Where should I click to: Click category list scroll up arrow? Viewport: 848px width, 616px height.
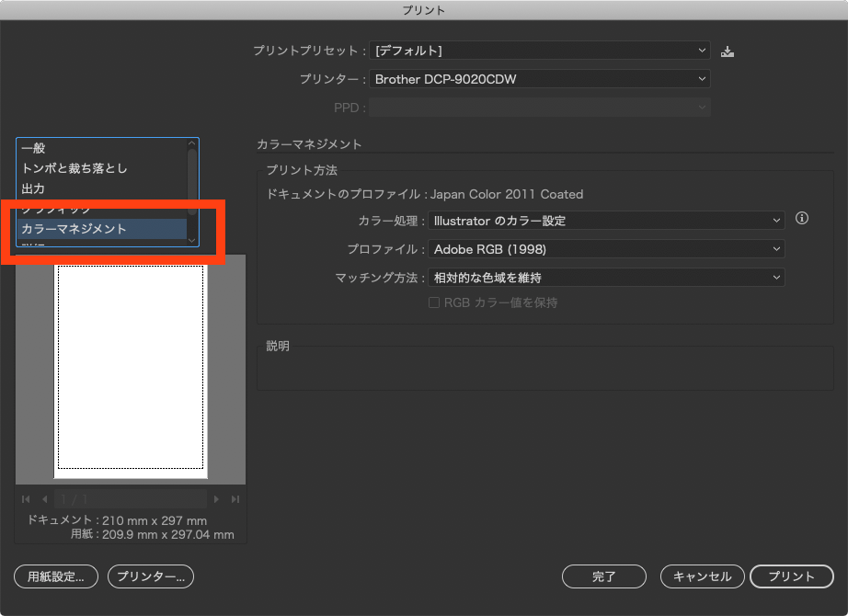click(191, 143)
